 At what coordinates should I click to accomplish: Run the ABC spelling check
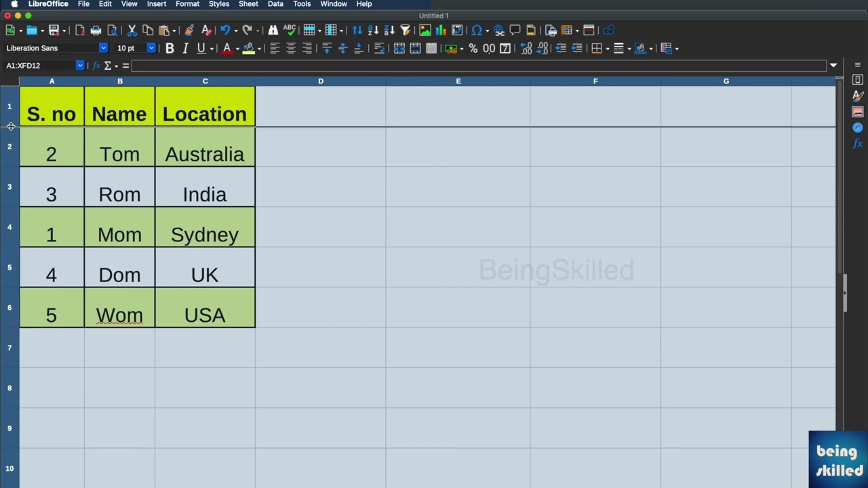(x=290, y=30)
